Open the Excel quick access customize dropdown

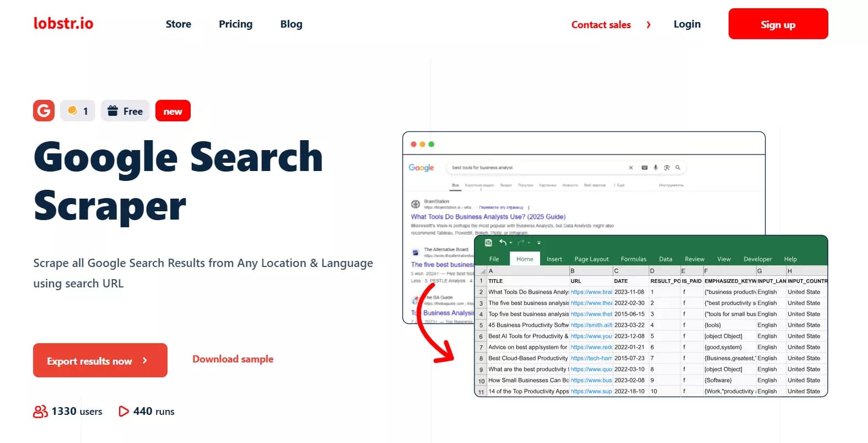click(x=539, y=243)
